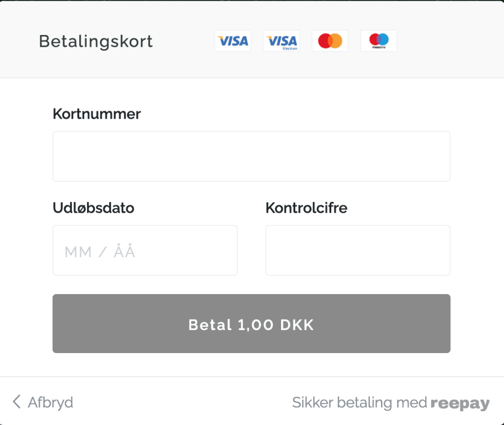Click the Kontrolcifre label
The image size is (504, 425).
(306, 208)
